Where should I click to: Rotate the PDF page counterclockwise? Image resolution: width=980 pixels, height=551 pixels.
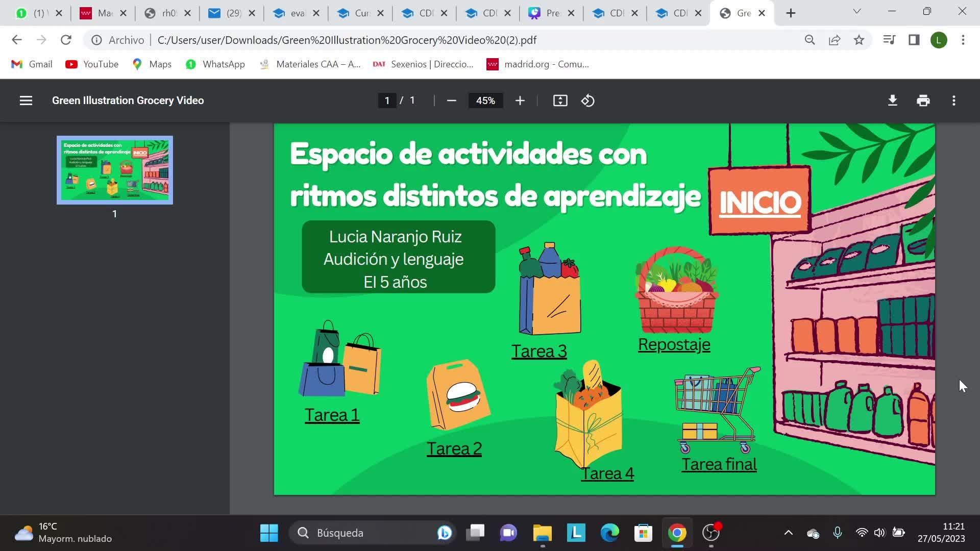tap(587, 101)
